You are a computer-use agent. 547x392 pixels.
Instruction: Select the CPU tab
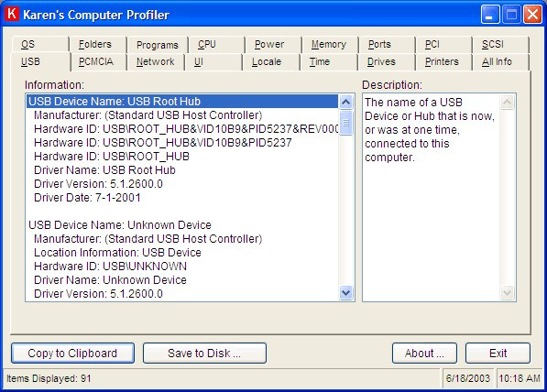tap(216, 44)
